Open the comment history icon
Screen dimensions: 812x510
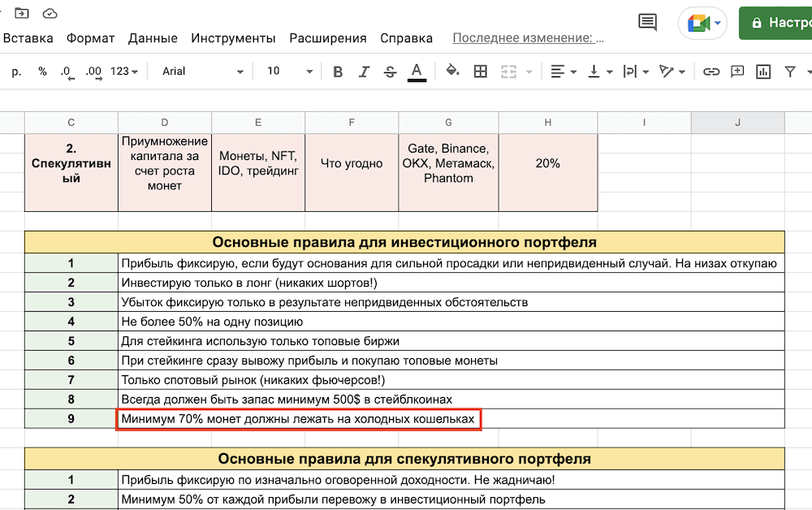point(647,22)
